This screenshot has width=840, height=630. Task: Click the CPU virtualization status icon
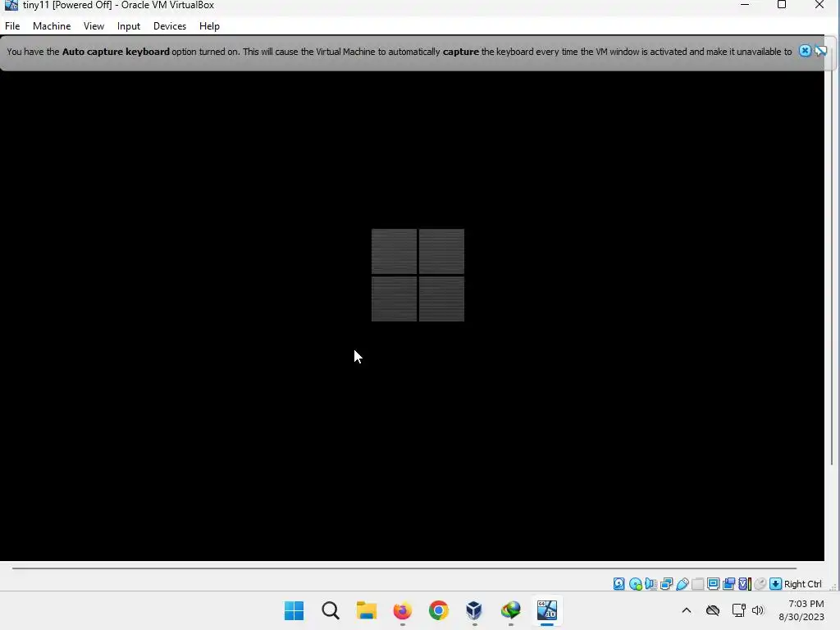(x=745, y=584)
